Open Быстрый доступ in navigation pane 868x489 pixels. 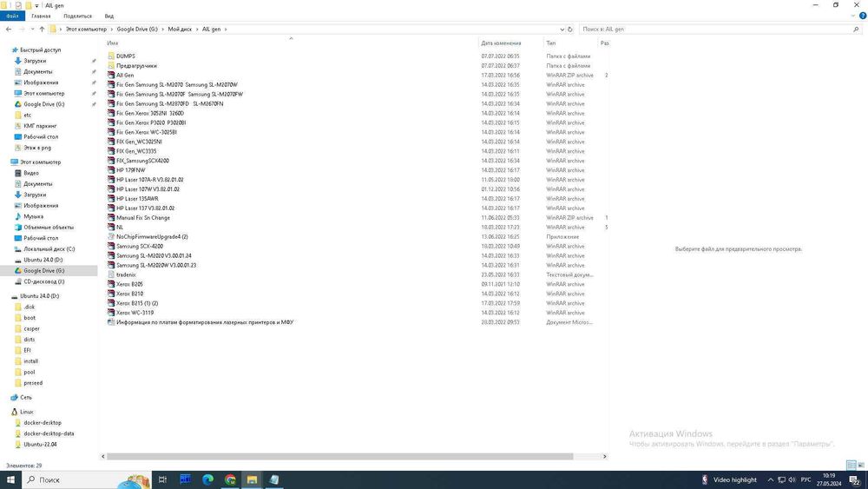click(40, 50)
